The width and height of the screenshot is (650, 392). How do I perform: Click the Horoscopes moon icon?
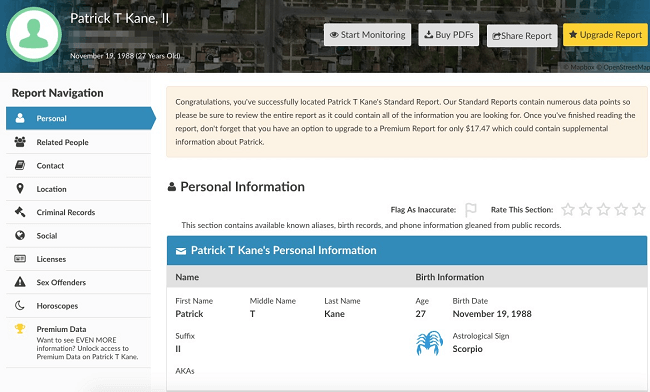(x=20, y=305)
